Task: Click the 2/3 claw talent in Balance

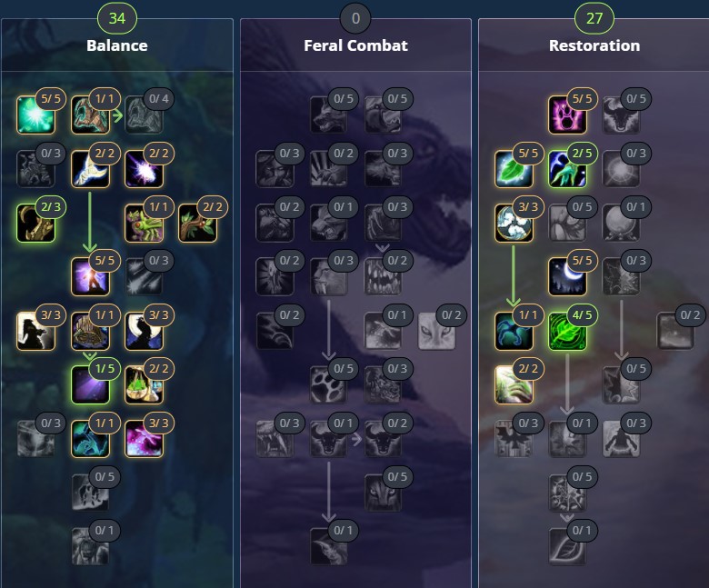Action: pos(35,223)
